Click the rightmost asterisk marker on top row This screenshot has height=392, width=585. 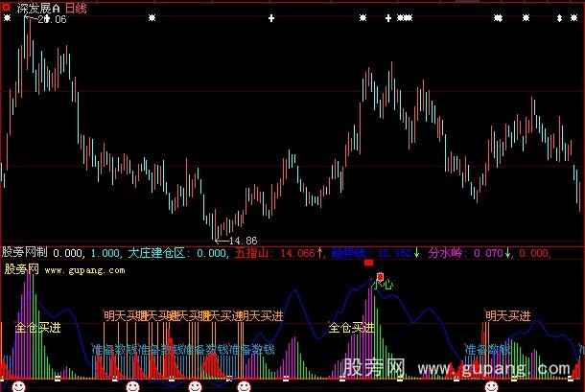[x=573, y=18]
